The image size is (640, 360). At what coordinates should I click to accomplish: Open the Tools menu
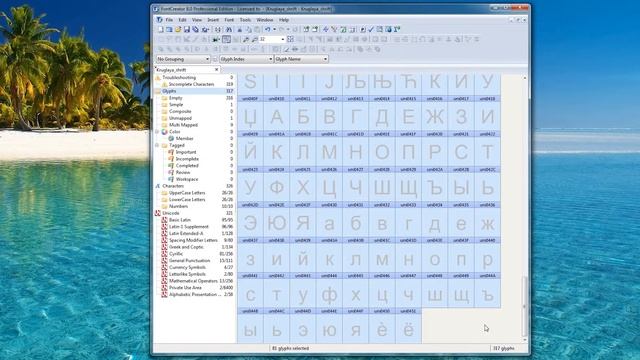tap(245, 20)
